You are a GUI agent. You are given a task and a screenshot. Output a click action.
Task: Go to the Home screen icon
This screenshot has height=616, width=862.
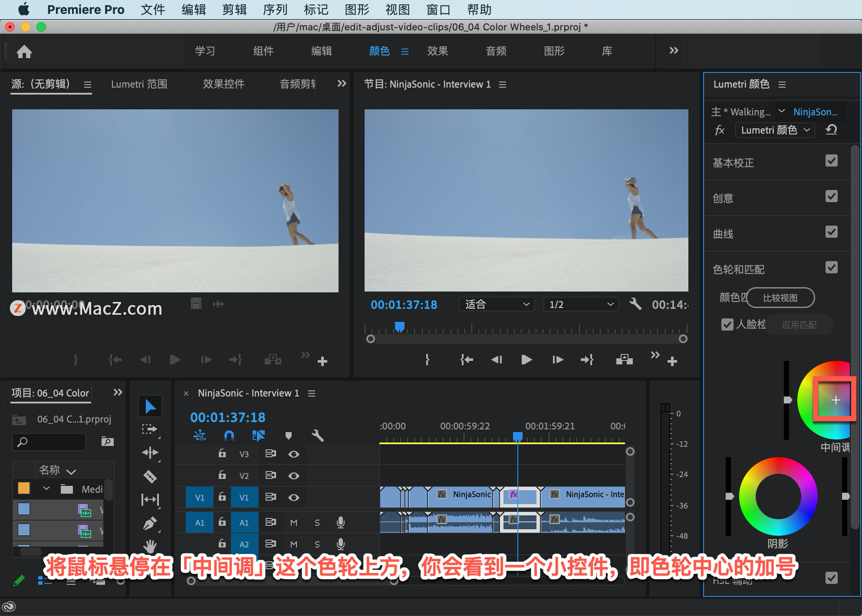pyautogui.click(x=24, y=52)
